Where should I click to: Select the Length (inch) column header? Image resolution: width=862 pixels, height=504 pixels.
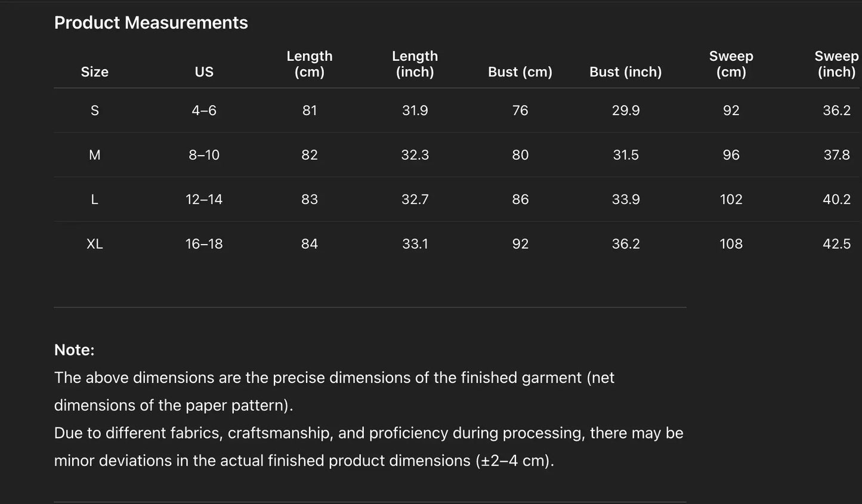415,64
